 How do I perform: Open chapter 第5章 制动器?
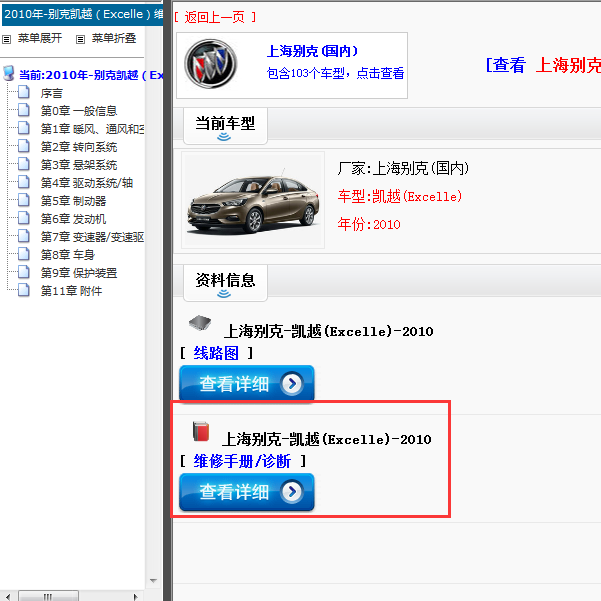click(x=74, y=201)
